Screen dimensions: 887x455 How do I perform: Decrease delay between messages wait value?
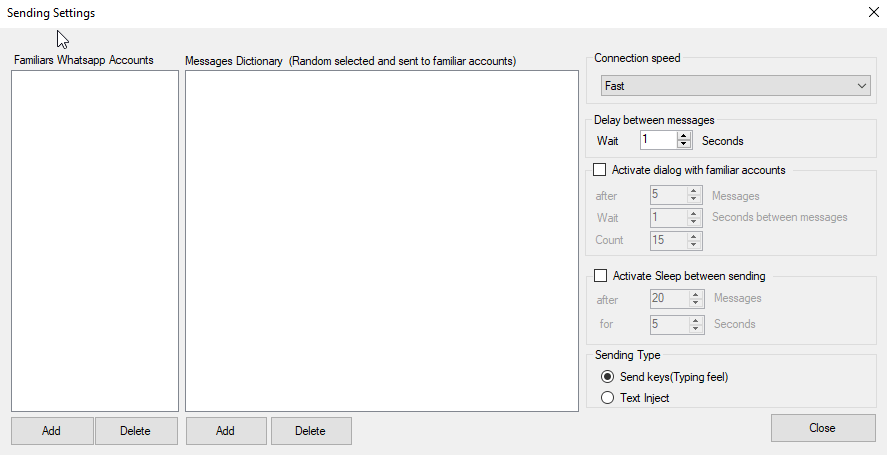[684, 145]
